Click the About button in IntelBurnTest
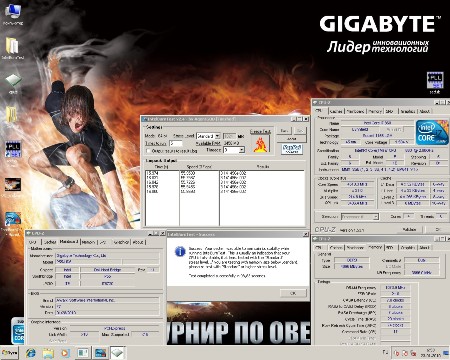 [292, 139]
